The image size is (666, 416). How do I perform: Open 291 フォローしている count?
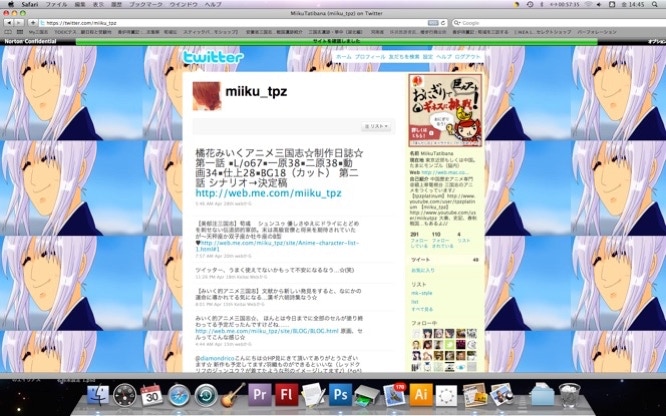(419, 240)
